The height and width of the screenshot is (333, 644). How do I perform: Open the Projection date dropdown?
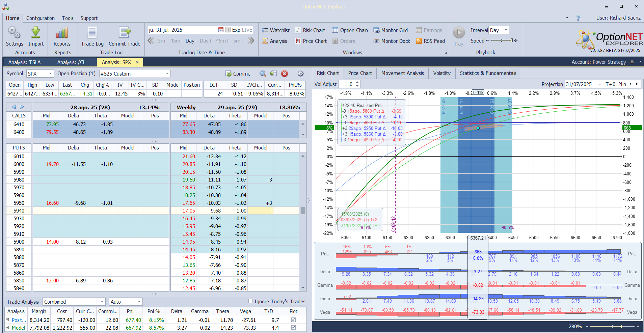(600, 84)
